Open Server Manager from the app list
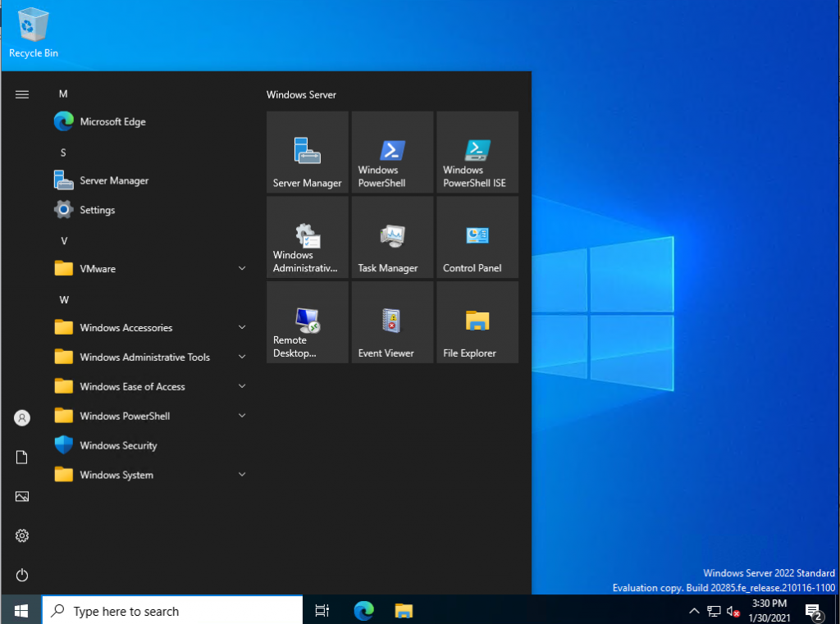Image resolution: width=840 pixels, height=624 pixels. [x=150, y=180]
